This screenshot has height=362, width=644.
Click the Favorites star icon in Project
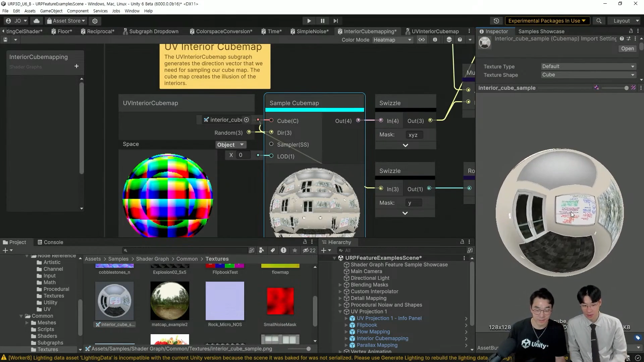295,250
